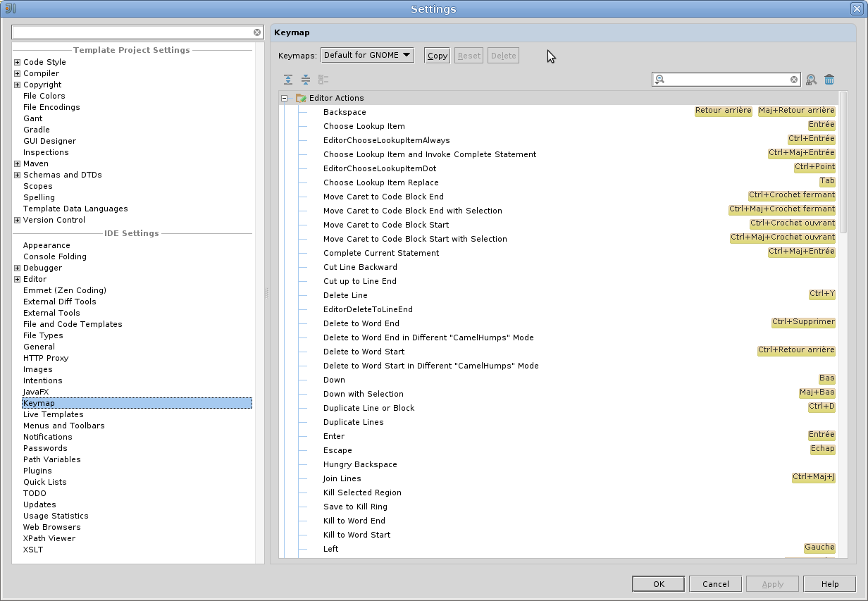Viewport: 868px width, 601px height.
Task: Close the Settings dialog window
Action: click(858, 8)
